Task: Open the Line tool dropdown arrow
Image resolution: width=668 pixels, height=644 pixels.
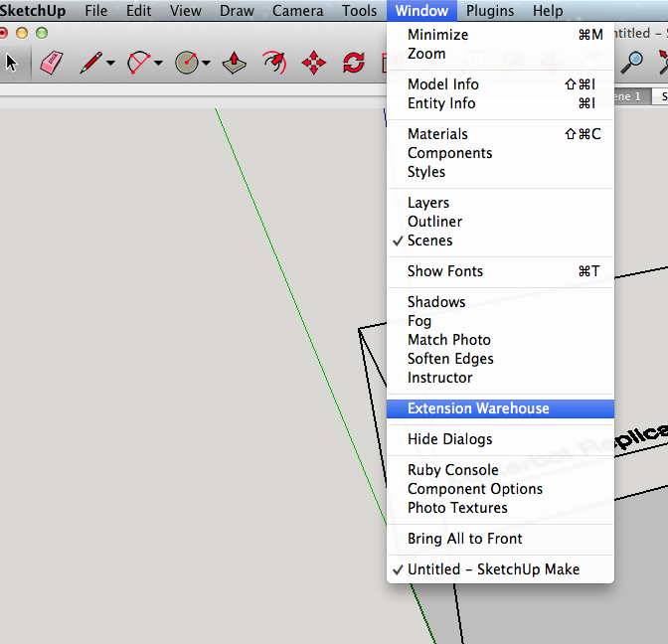Action: (x=110, y=63)
